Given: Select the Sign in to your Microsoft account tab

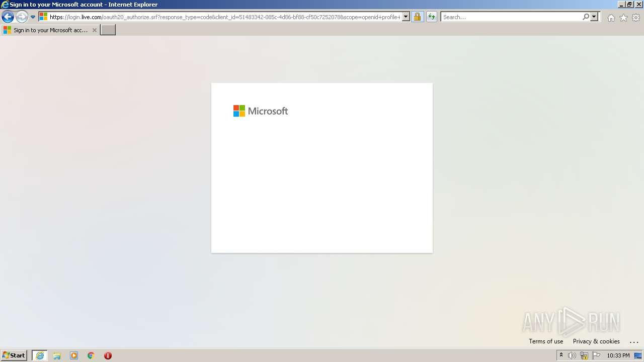Looking at the screenshot, I should click(50, 30).
